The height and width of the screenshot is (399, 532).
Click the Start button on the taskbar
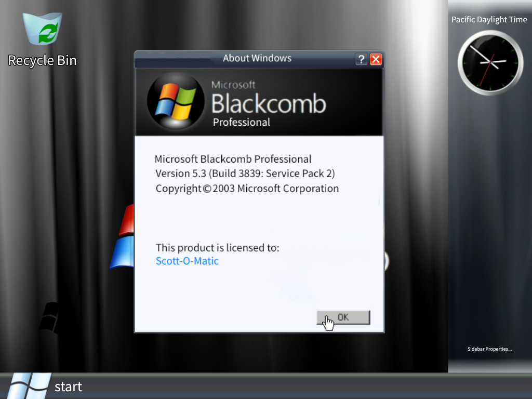52,387
